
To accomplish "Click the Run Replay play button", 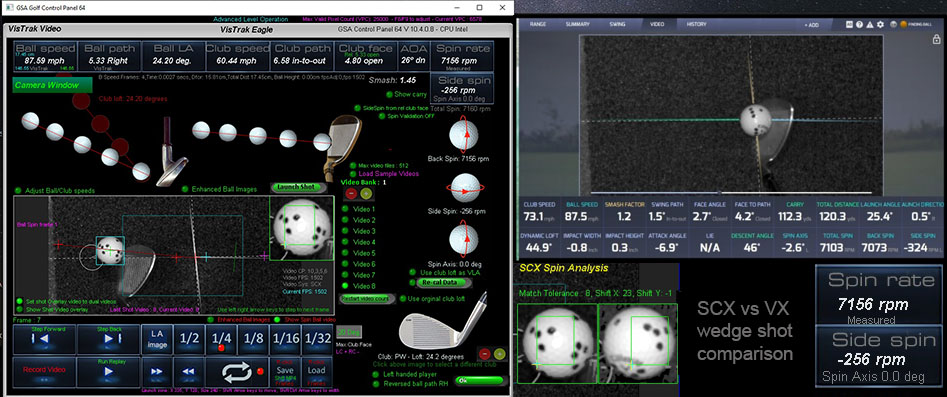I will click(109, 372).
